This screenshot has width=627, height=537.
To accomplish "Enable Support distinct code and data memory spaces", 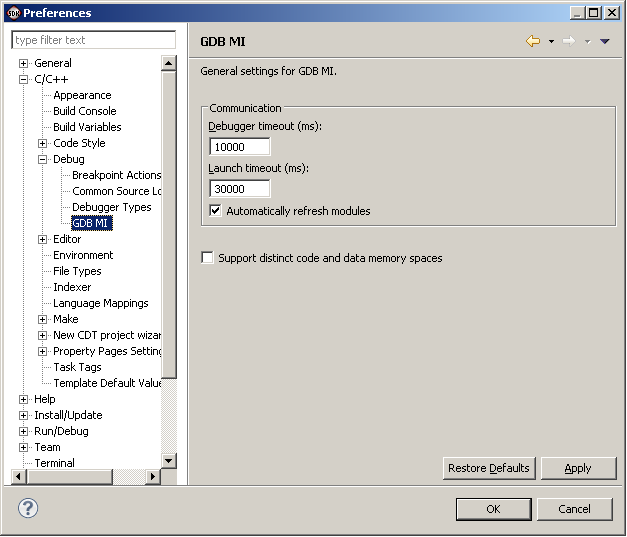I will (208, 258).
